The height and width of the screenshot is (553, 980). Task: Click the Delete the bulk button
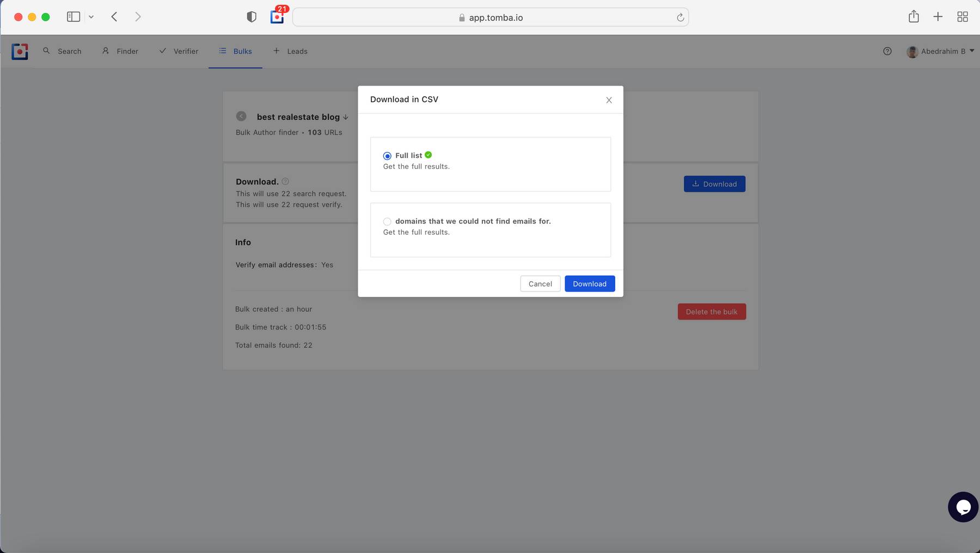(712, 312)
